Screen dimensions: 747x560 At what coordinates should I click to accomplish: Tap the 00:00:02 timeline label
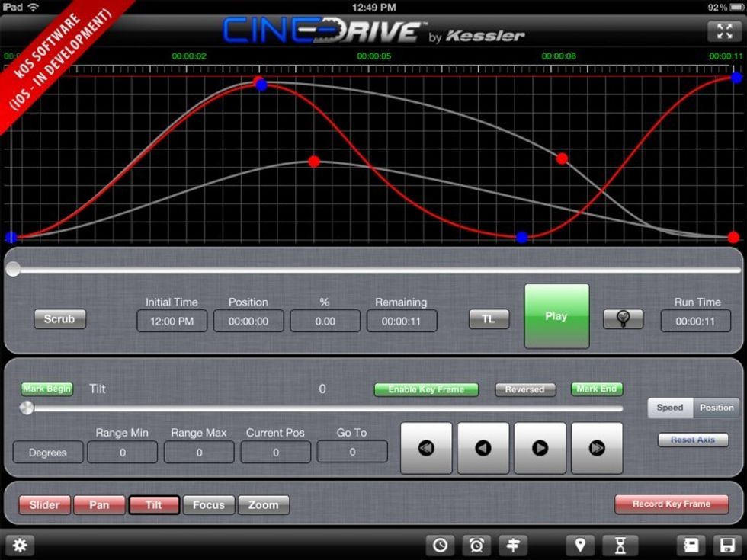(189, 56)
